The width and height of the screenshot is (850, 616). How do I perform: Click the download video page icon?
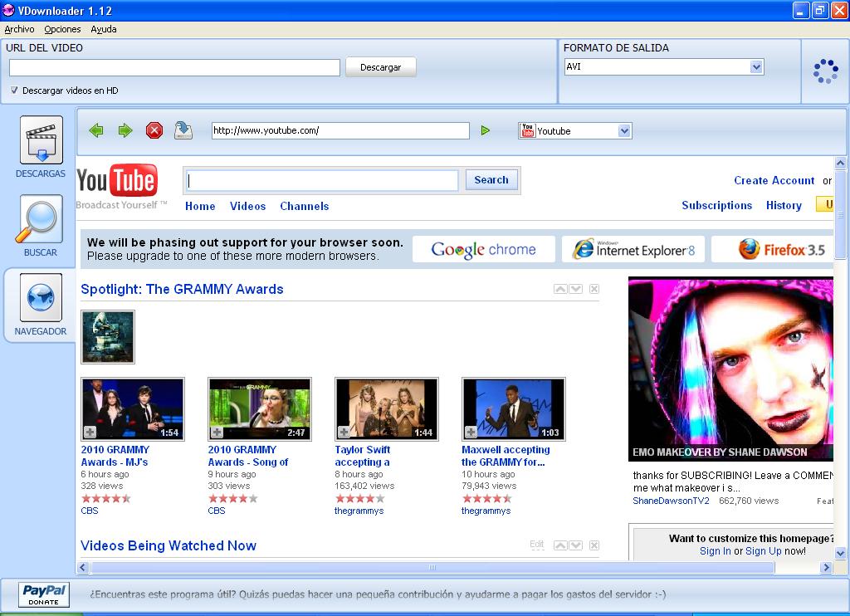coord(183,130)
